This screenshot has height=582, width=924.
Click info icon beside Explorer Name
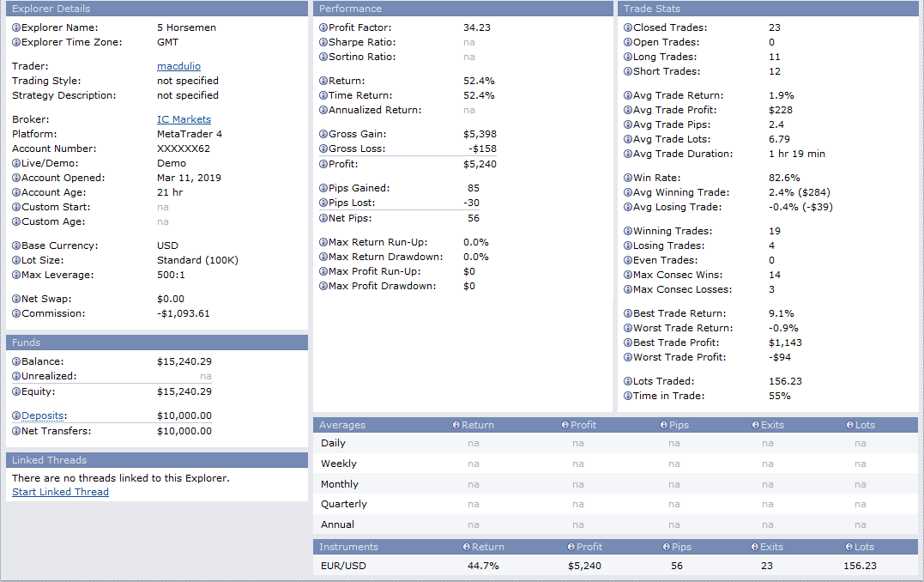(x=16, y=27)
